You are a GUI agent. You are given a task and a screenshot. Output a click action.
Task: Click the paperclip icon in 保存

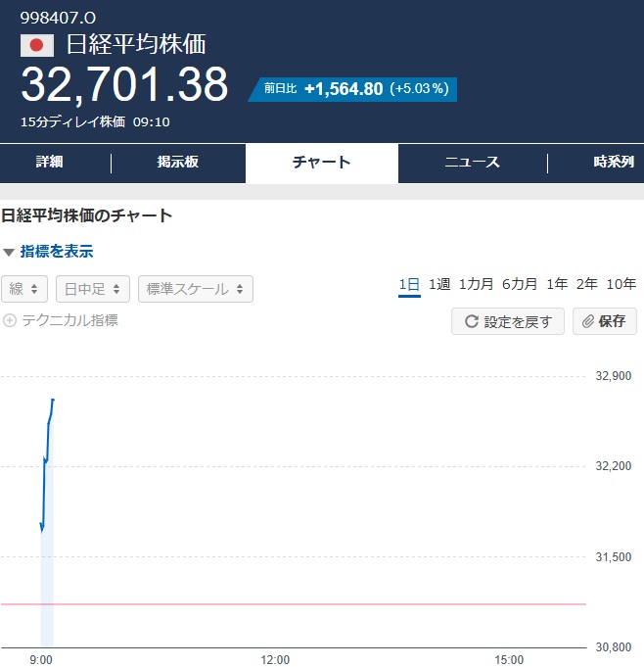click(588, 321)
